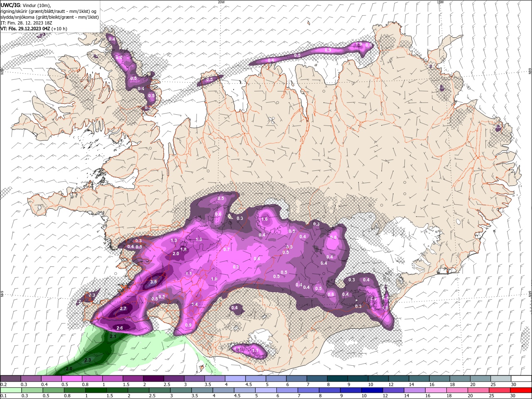Image resolution: width=532 pixels, height=399 pixels.
Task: Select the "1.6" snowfall value on the map
Action: tap(264, 219)
